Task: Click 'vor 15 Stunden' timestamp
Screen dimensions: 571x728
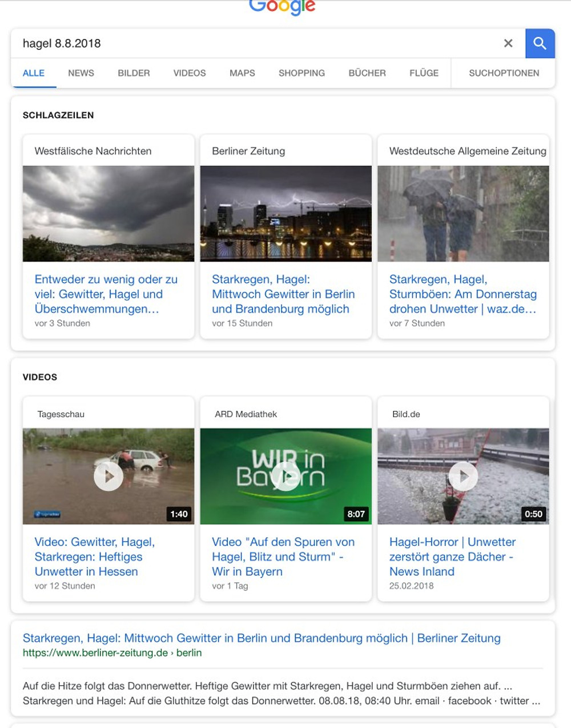Action: pyautogui.click(x=242, y=323)
